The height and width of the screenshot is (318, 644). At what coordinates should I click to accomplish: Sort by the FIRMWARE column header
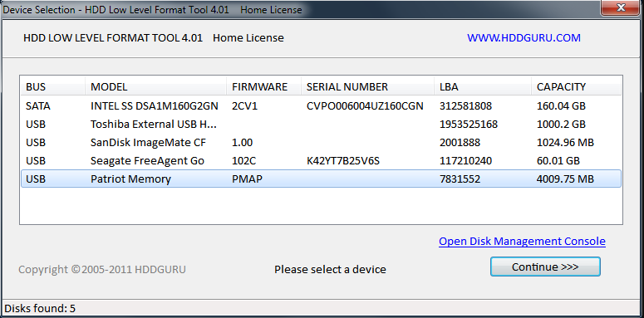click(x=263, y=87)
